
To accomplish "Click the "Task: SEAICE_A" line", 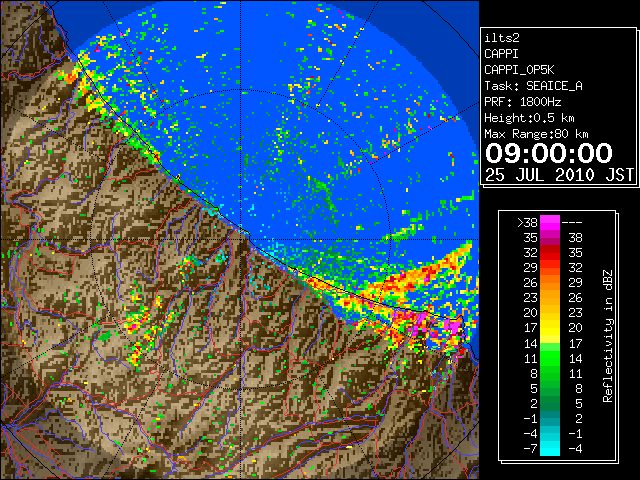I will 533,86.
